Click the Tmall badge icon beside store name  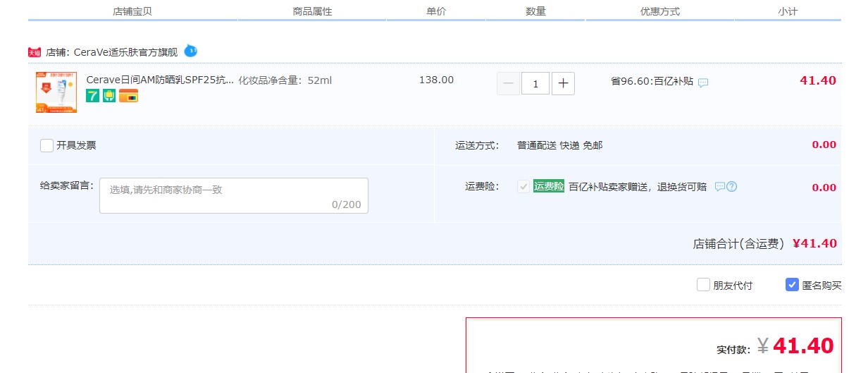tap(35, 52)
